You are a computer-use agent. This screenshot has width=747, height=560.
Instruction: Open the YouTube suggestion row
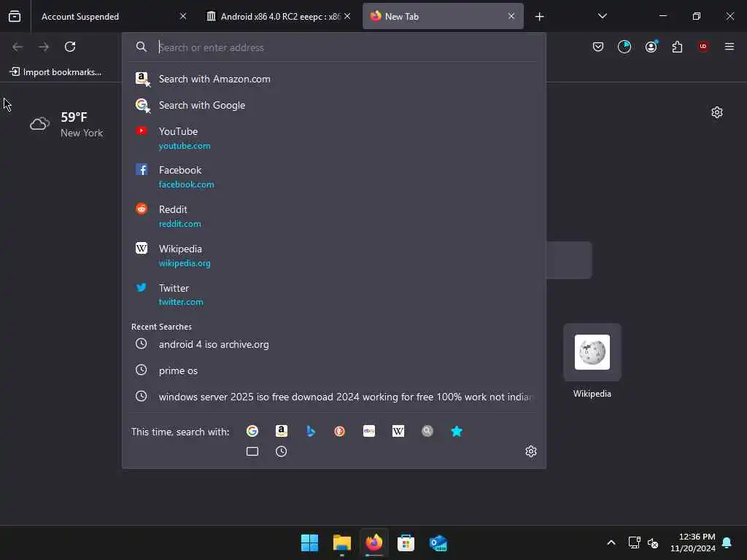pos(333,138)
